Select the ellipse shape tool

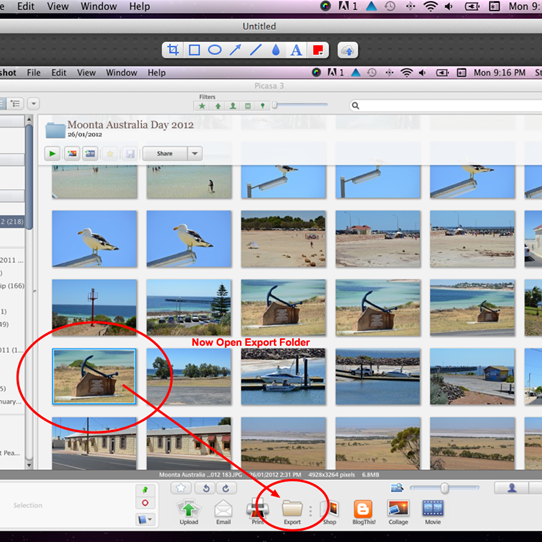pyautogui.click(x=215, y=50)
